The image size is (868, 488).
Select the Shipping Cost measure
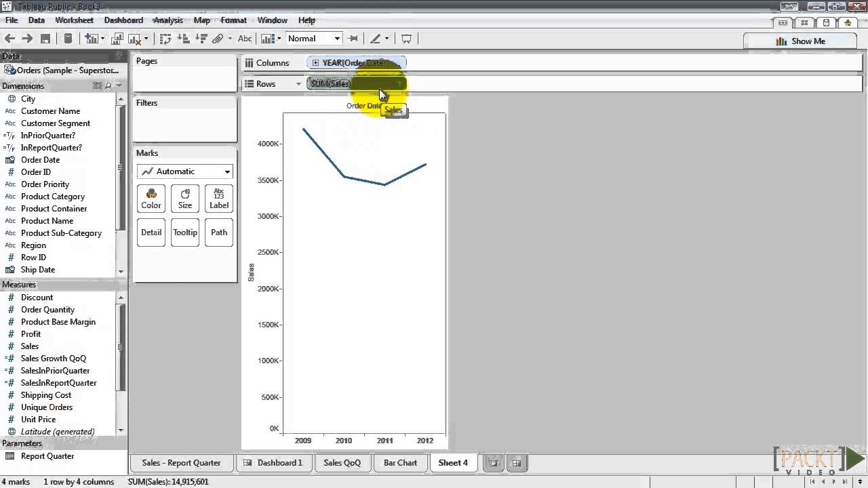point(46,395)
